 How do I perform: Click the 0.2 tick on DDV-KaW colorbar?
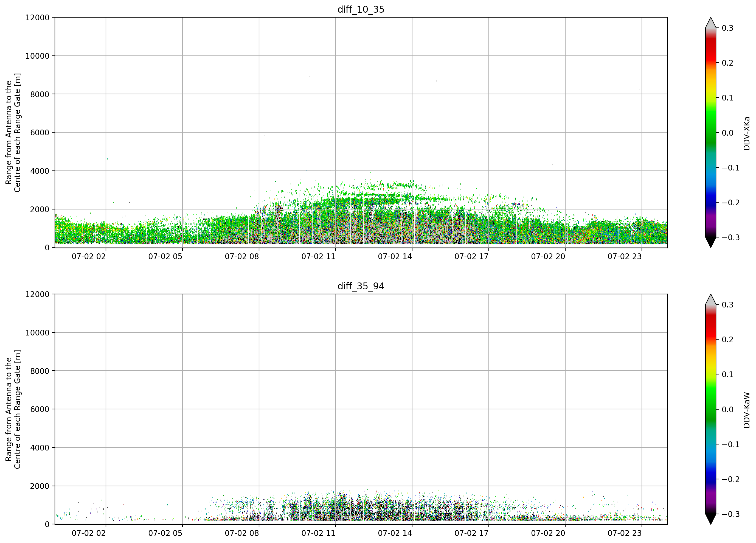(728, 340)
